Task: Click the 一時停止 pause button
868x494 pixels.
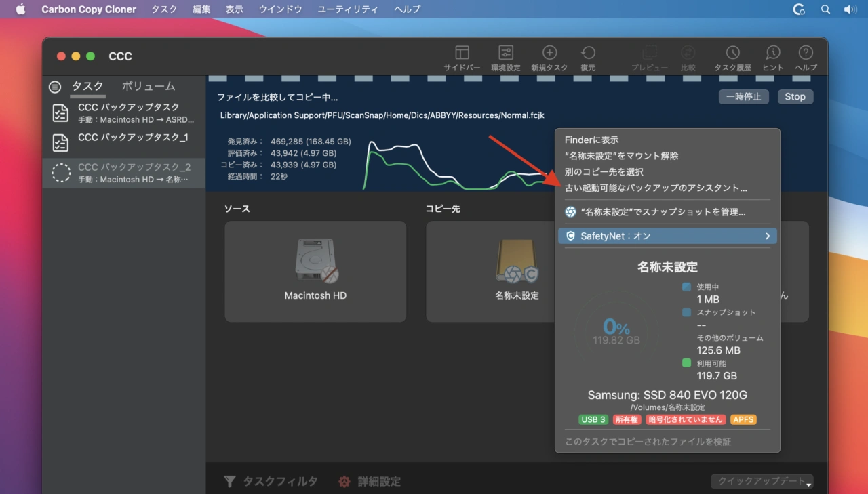Action: click(744, 96)
